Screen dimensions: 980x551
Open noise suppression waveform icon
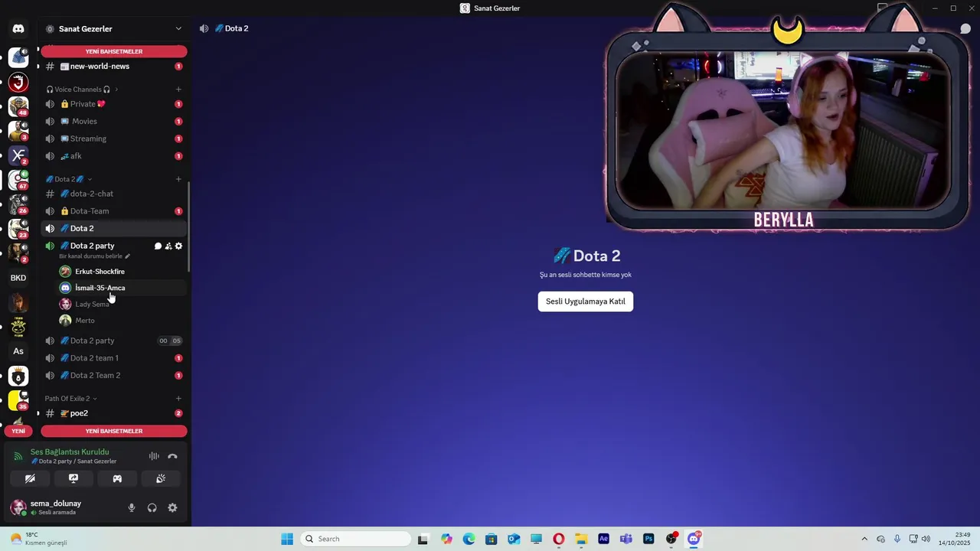(x=154, y=456)
